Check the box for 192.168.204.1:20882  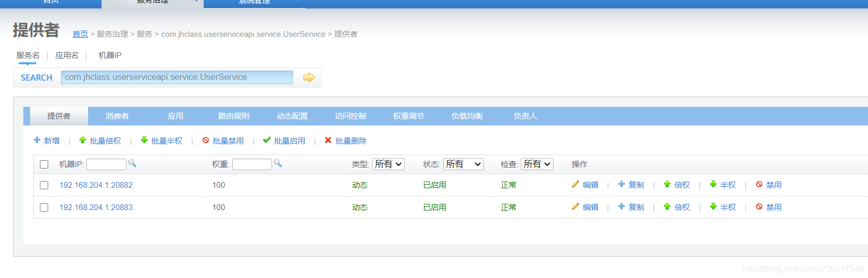click(44, 185)
